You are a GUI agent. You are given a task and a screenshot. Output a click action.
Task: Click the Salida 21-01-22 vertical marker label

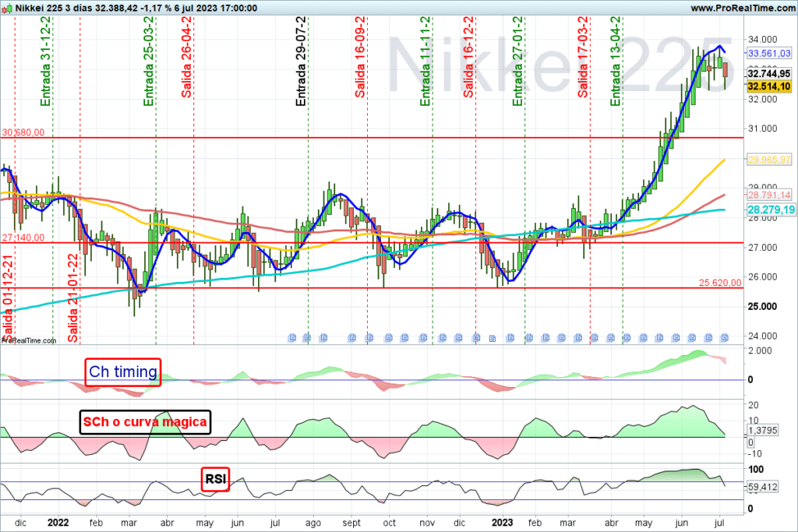pyautogui.click(x=73, y=298)
